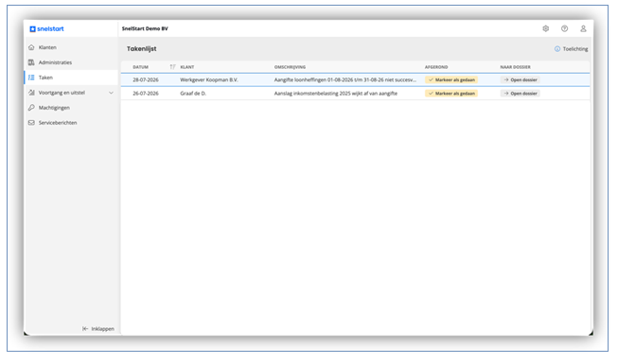Click the Voortgang en uitstel chart icon

[x=31, y=93]
